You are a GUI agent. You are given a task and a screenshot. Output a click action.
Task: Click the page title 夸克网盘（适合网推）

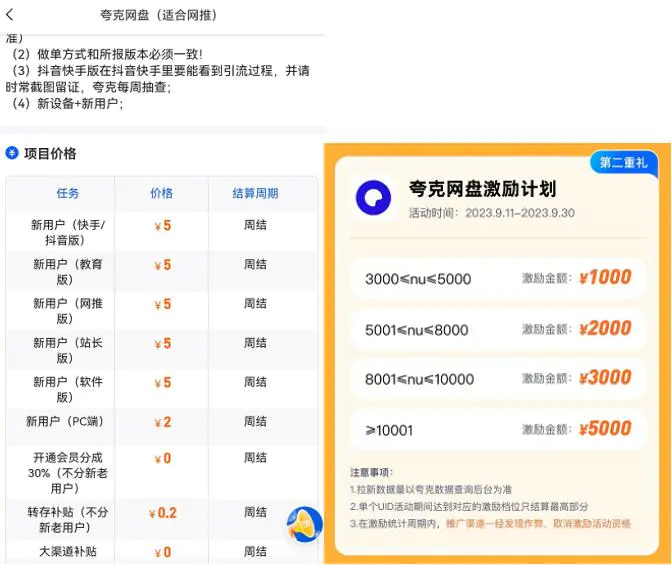(x=159, y=15)
